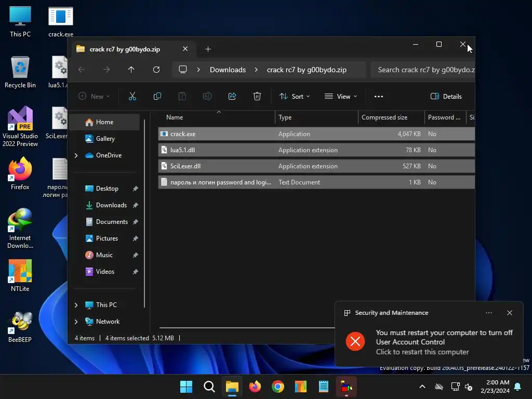Click Chrome icon in the taskbar

click(x=277, y=387)
